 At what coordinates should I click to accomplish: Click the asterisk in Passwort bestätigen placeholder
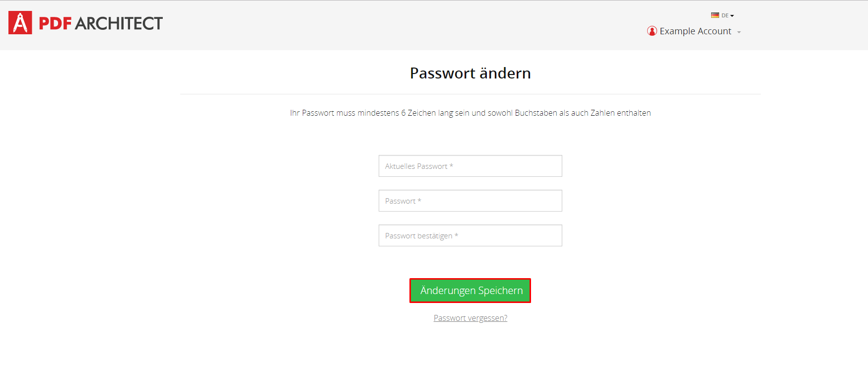[x=457, y=235]
